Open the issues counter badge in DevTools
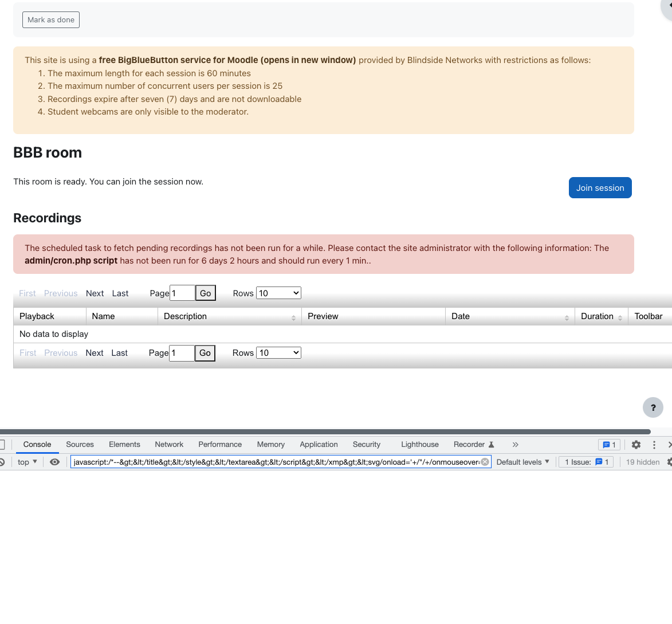 (609, 445)
